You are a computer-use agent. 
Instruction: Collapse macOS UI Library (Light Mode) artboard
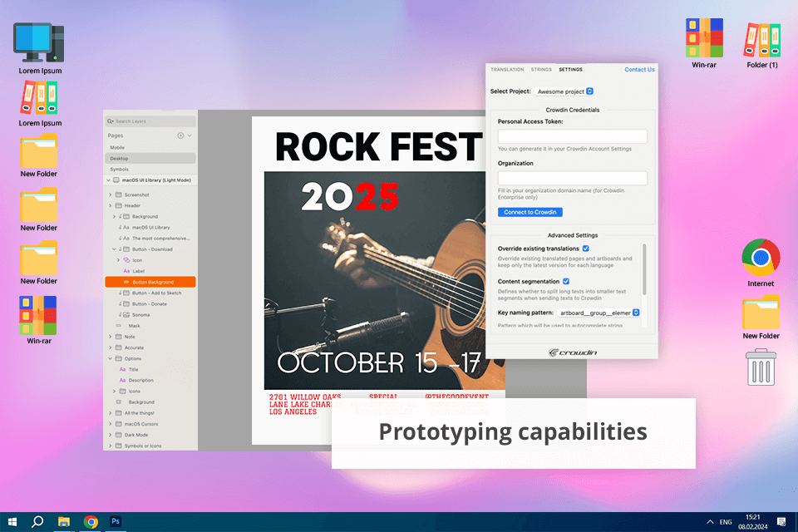click(x=108, y=180)
